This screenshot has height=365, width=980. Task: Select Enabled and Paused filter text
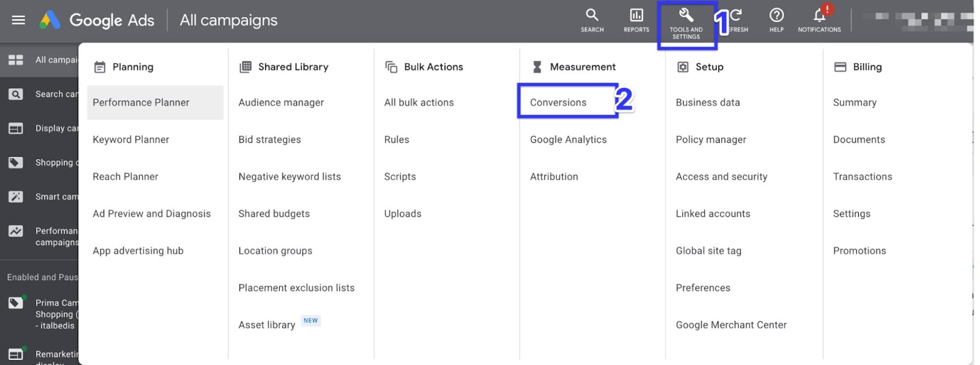coord(42,277)
